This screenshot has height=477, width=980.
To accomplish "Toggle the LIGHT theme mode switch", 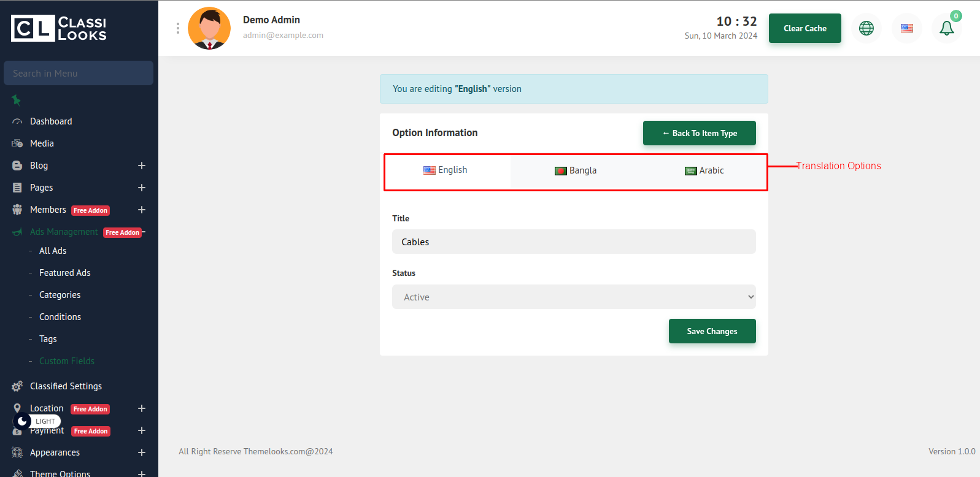I will tap(37, 421).
